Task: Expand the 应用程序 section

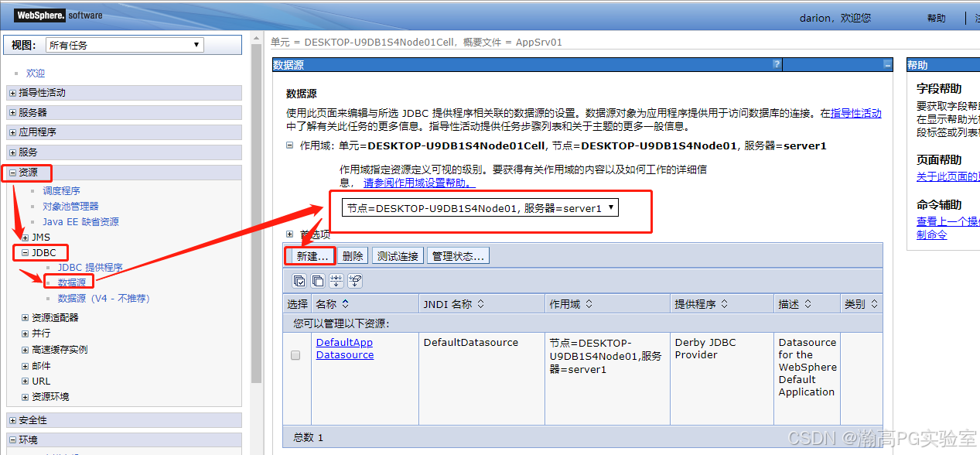Action: point(12,132)
